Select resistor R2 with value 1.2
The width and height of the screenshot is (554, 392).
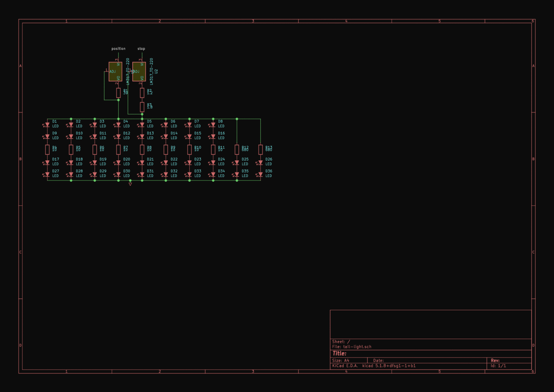(x=142, y=92)
